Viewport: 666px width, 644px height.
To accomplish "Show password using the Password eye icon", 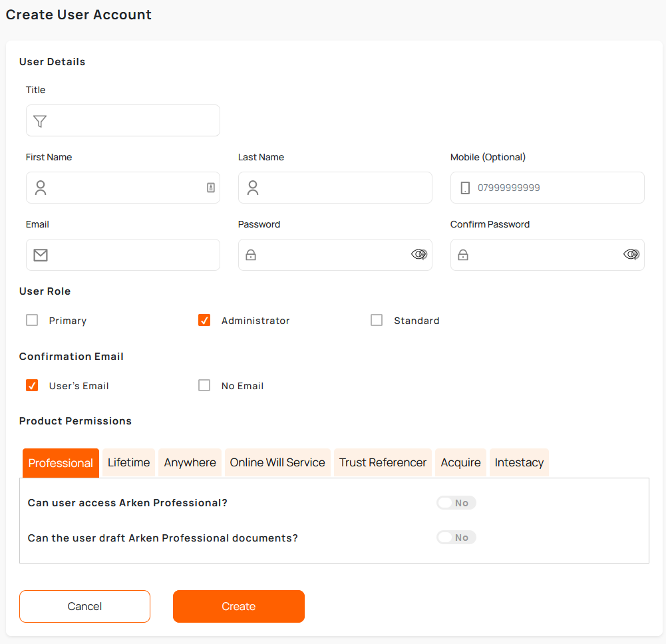I will pyautogui.click(x=419, y=254).
